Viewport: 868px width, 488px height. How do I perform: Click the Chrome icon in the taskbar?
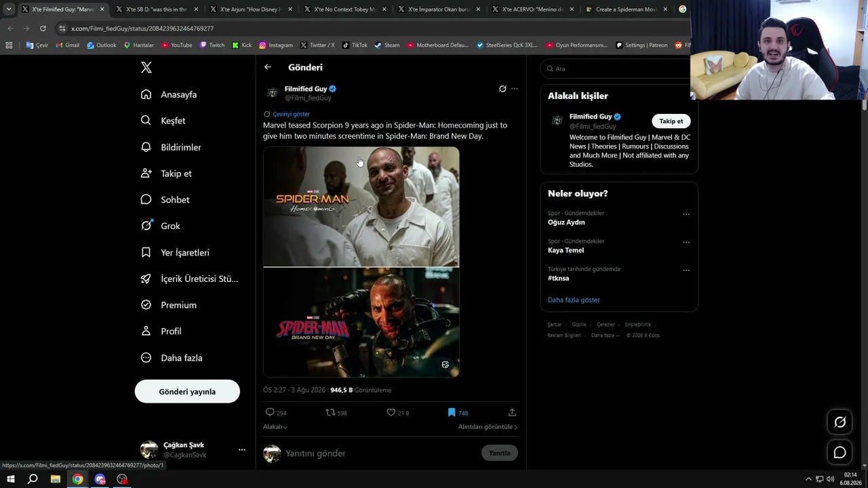78,479
